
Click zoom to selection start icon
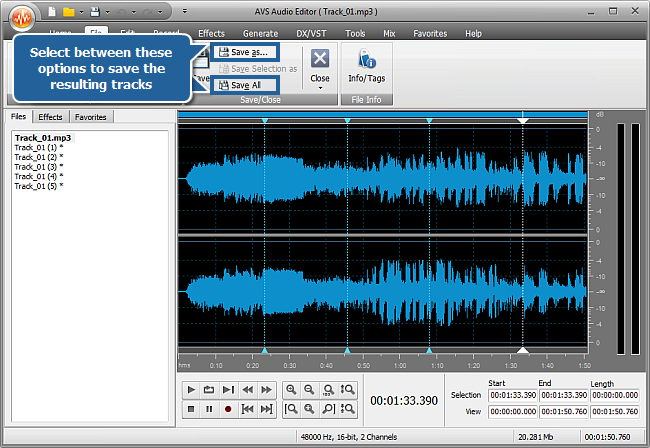click(291, 409)
